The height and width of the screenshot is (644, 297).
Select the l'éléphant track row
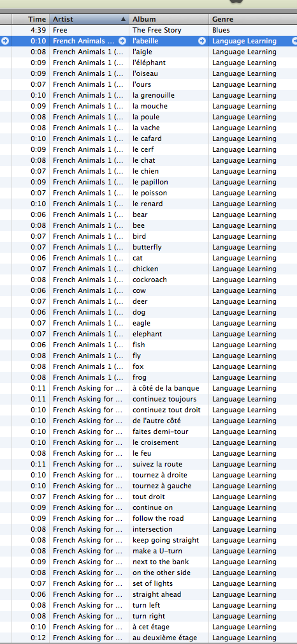pos(148,63)
